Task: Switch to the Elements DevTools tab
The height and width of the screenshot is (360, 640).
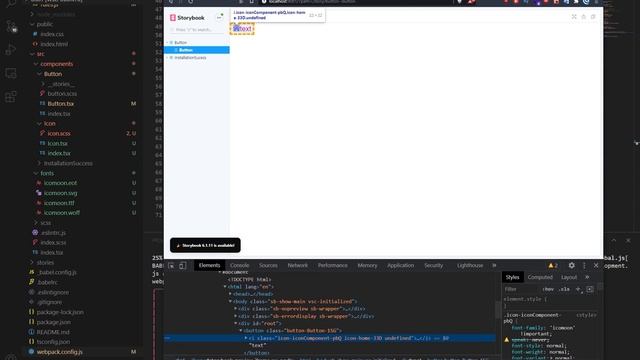Action: point(209,265)
